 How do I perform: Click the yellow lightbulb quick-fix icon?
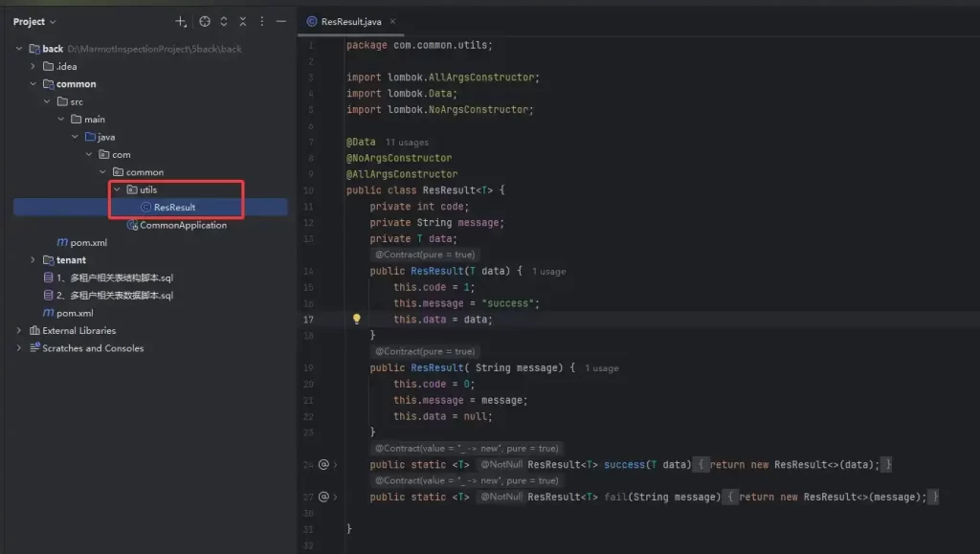tap(356, 320)
